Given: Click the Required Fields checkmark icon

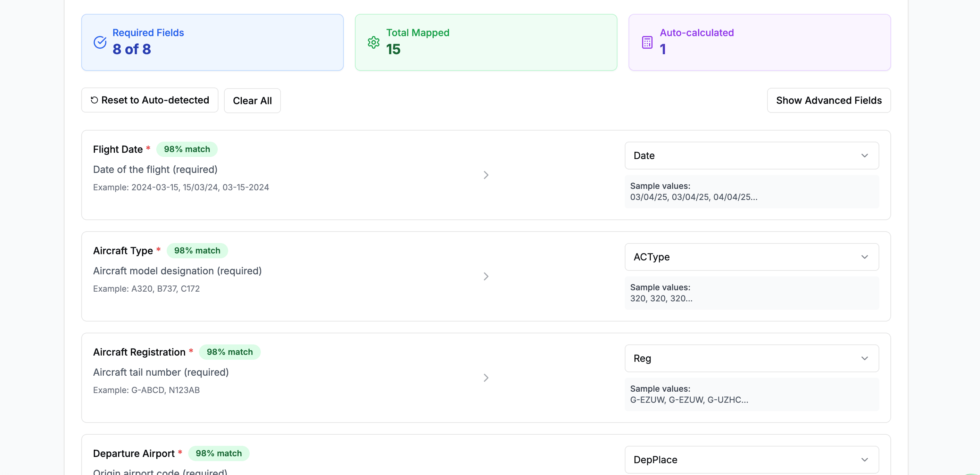Looking at the screenshot, I should [100, 42].
